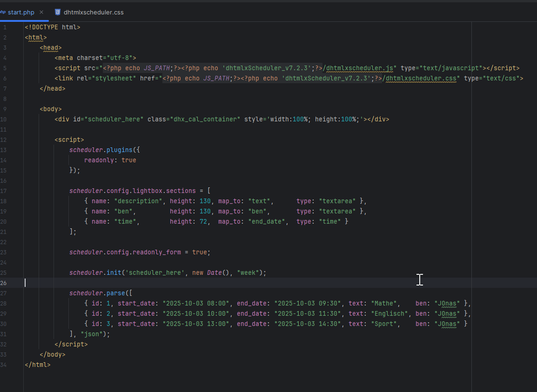
Task: Click line number 27 in the gutter
Action: (x=4, y=293)
